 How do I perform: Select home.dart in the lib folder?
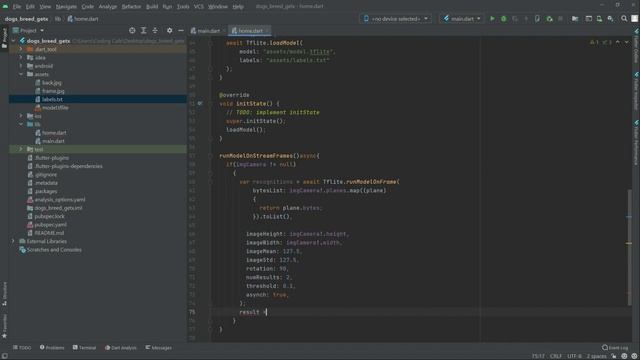[x=54, y=133]
